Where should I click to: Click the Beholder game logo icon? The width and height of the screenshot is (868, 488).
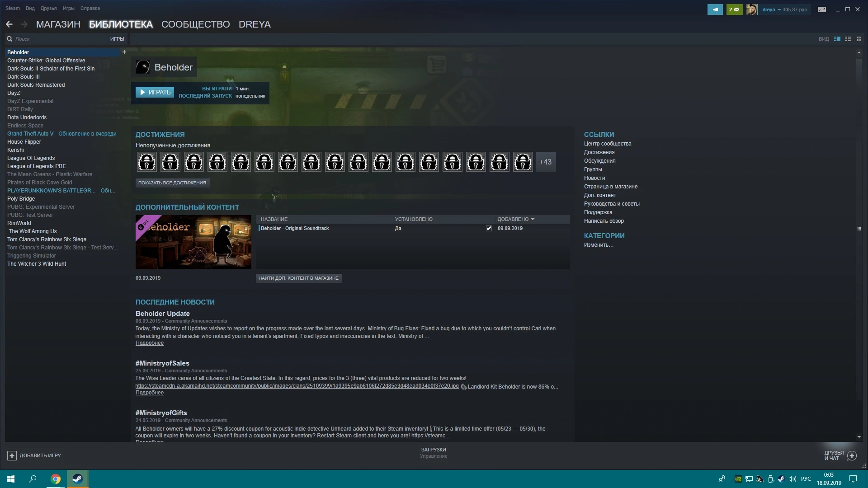pyautogui.click(x=143, y=67)
